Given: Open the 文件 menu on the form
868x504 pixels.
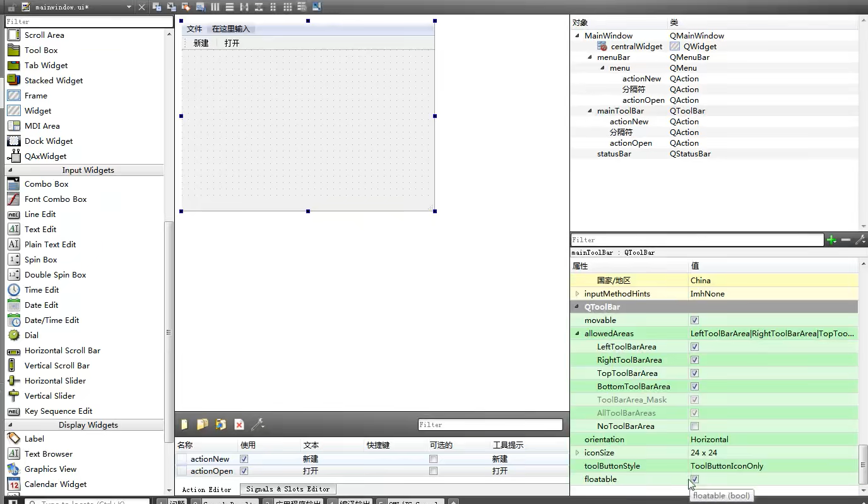Looking at the screenshot, I should [x=194, y=29].
